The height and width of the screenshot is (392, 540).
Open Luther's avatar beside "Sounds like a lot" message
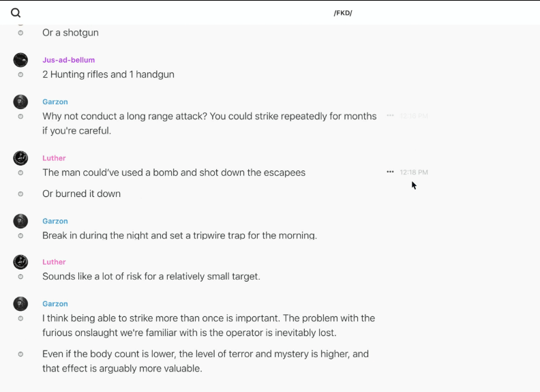coord(20,262)
